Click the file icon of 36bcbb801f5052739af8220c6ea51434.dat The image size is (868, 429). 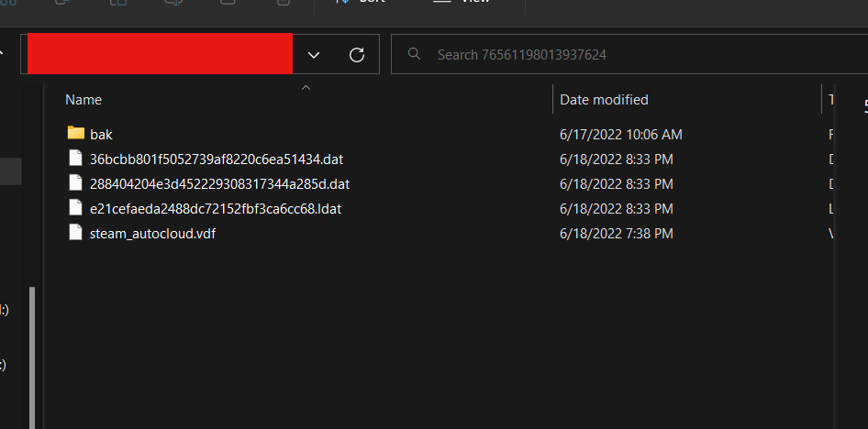click(76, 159)
